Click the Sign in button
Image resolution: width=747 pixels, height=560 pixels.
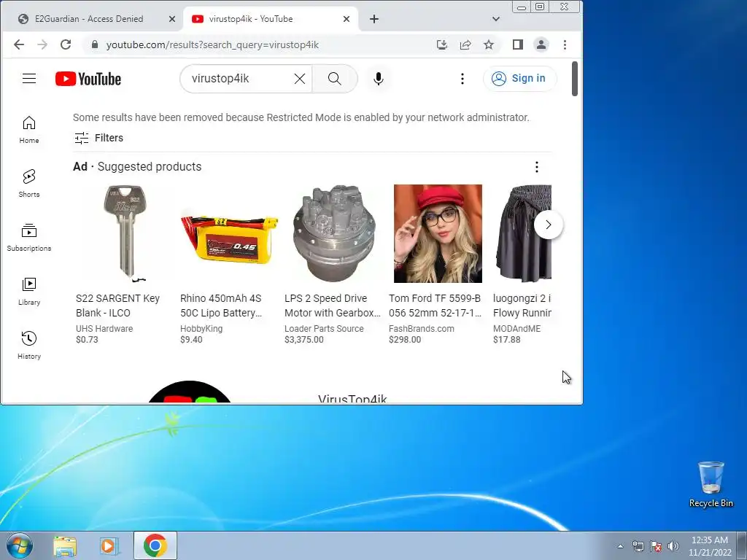point(519,79)
